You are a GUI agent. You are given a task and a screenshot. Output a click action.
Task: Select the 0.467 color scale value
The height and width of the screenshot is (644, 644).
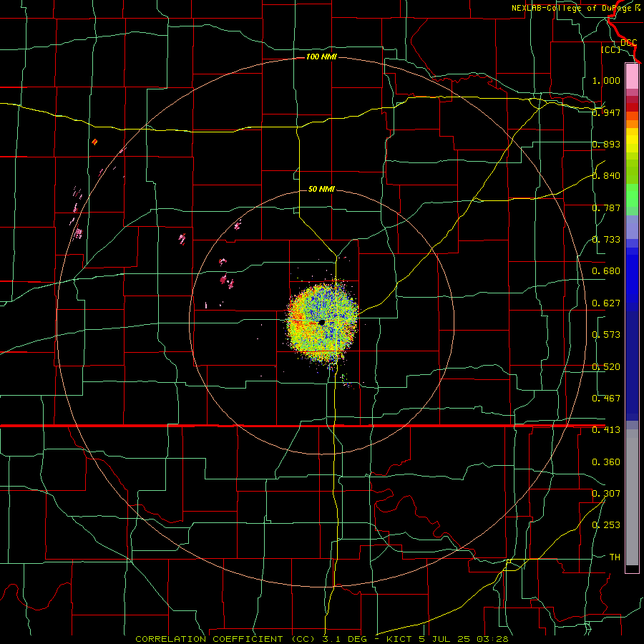point(606,399)
